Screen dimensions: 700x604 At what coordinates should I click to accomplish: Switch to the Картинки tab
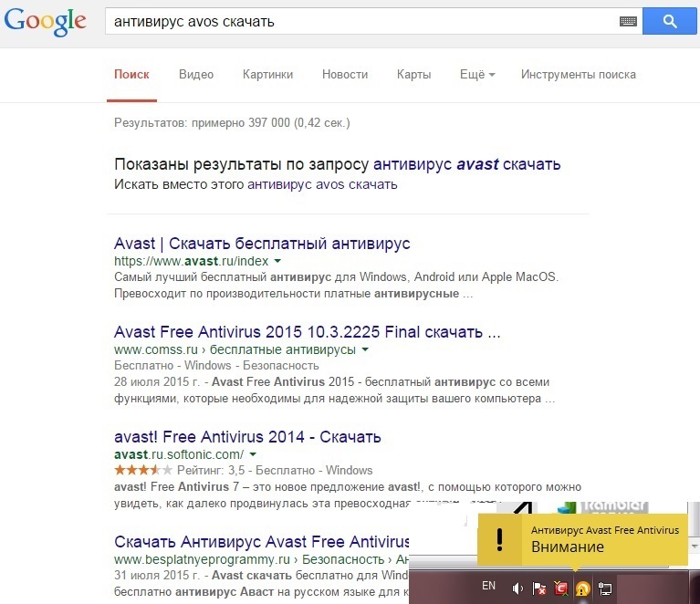click(x=268, y=75)
